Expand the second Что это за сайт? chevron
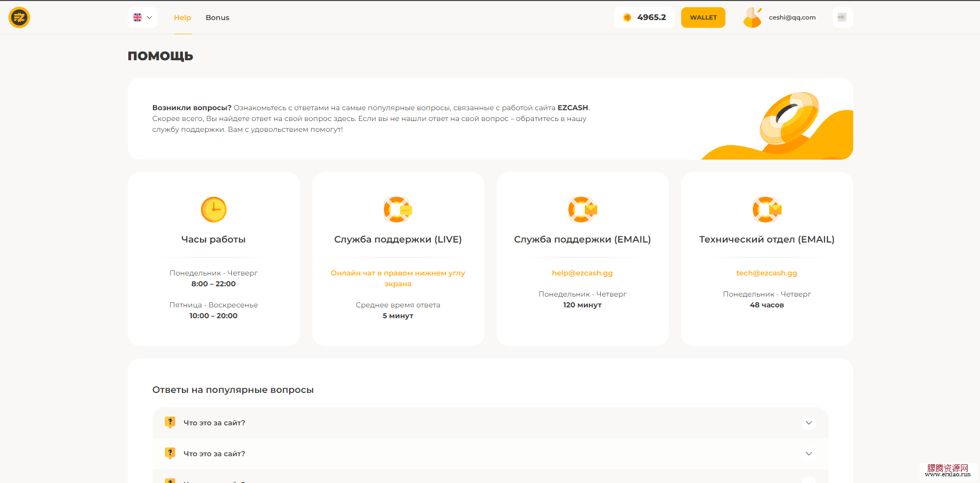 coord(809,454)
